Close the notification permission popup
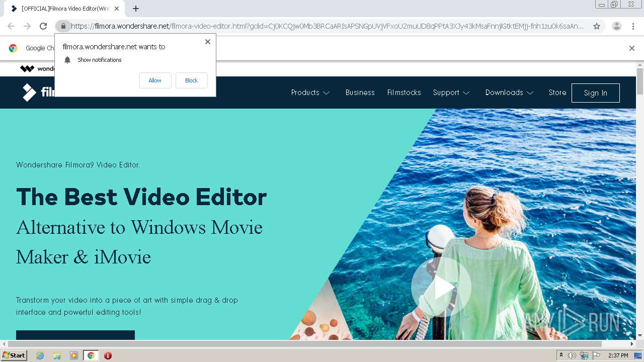 coord(207,42)
